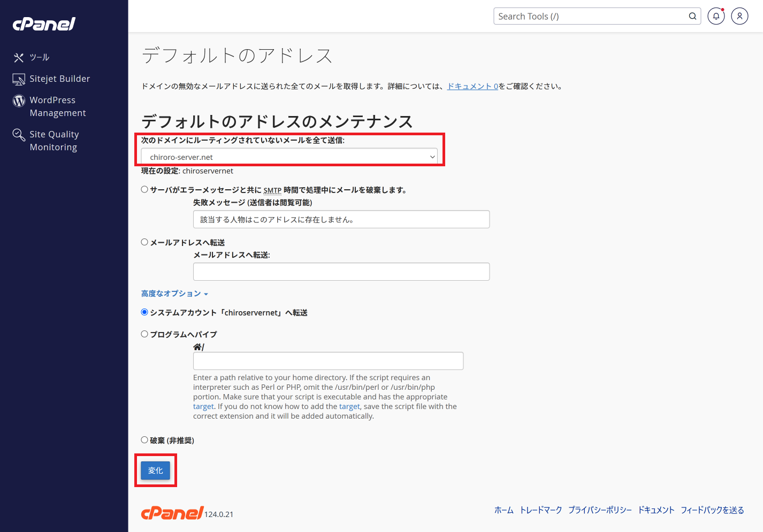Click the footer cPanel logo
763x532 pixels.
tap(172, 513)
